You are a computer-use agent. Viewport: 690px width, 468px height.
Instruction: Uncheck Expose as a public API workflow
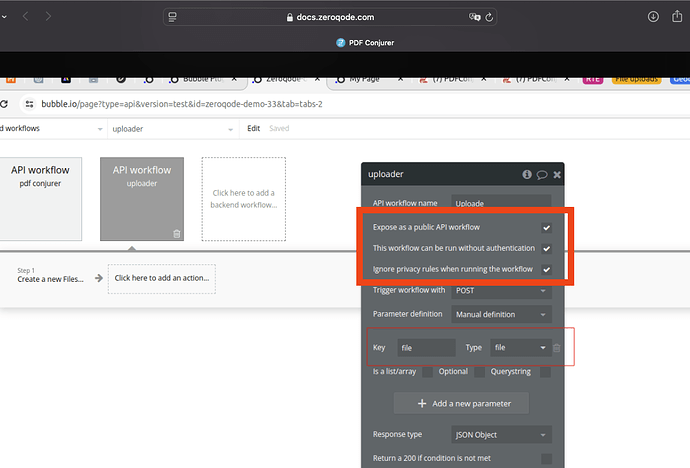546,227
